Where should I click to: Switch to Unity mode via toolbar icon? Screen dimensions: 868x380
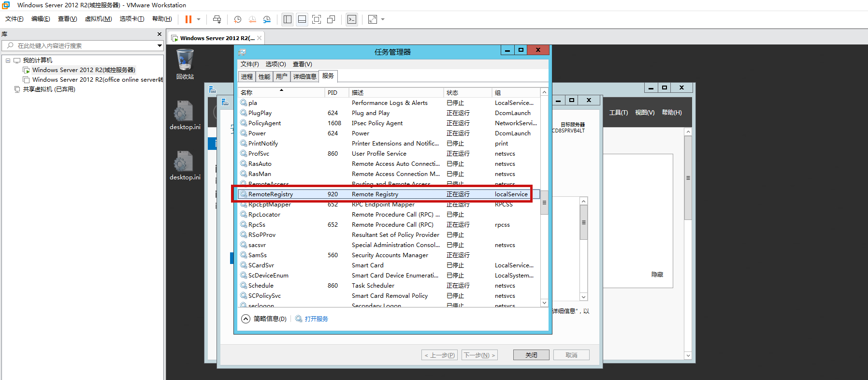point(331,19)
